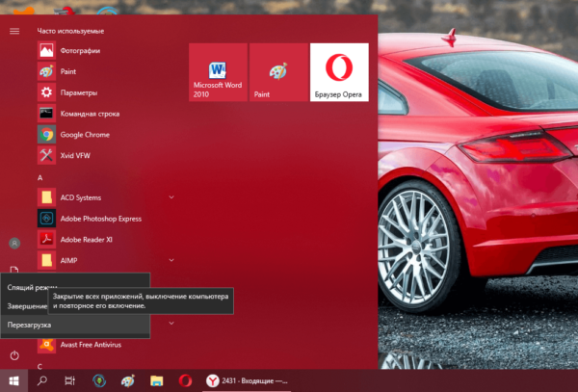This screenshot has width=578, height=392.
Task: Click the green round app taskbar icon
Action: (x=99, y=380)
